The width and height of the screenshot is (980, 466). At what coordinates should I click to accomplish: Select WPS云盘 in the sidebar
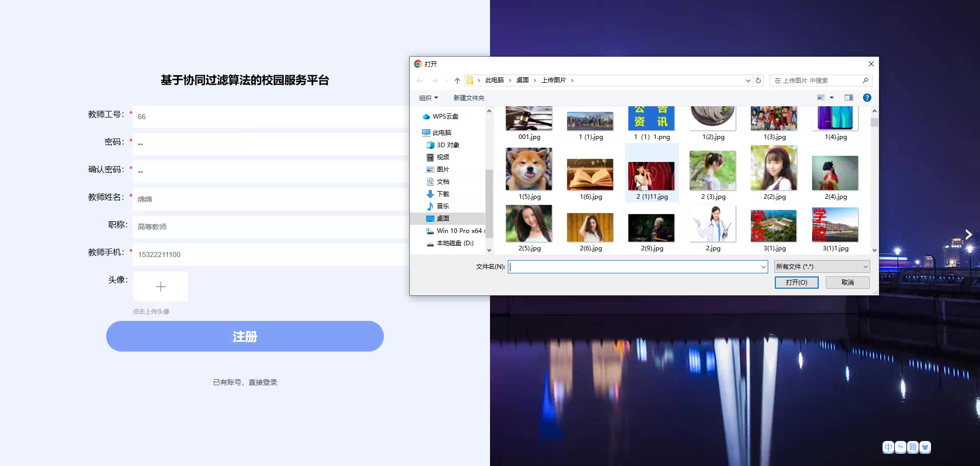tap(445, 116)
